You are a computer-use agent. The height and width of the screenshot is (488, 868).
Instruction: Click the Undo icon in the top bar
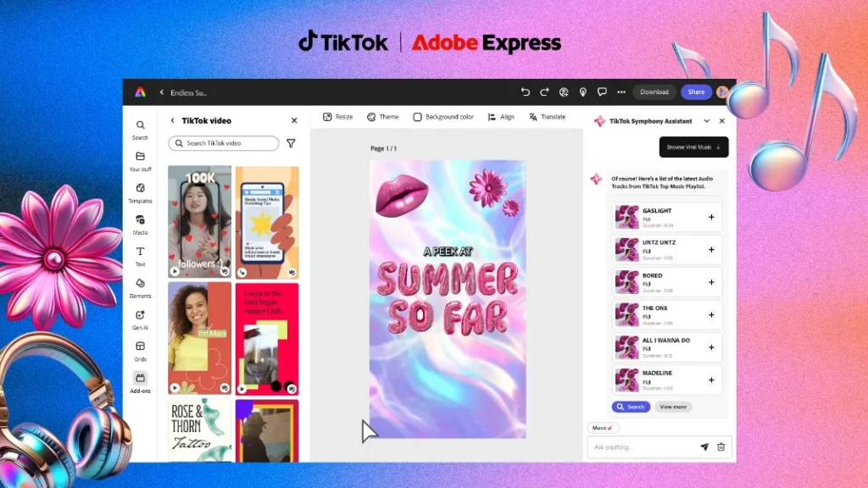pos(526,91)
